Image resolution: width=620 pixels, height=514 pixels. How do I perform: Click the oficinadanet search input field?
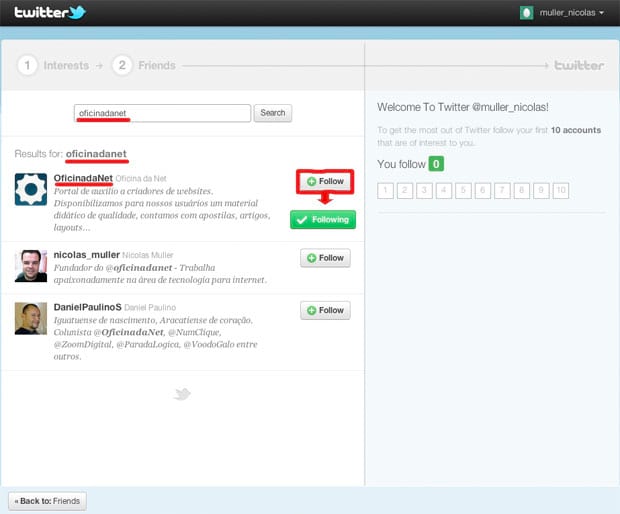click(x=162, y=113)
